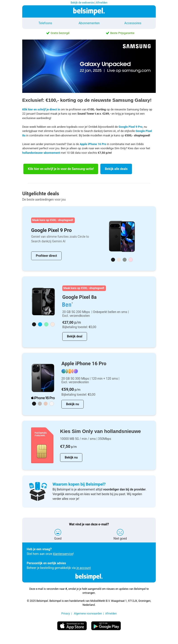Click the green Samsung-actie signup button
Viewport: 178px width, 644px height.
[61, 169]
